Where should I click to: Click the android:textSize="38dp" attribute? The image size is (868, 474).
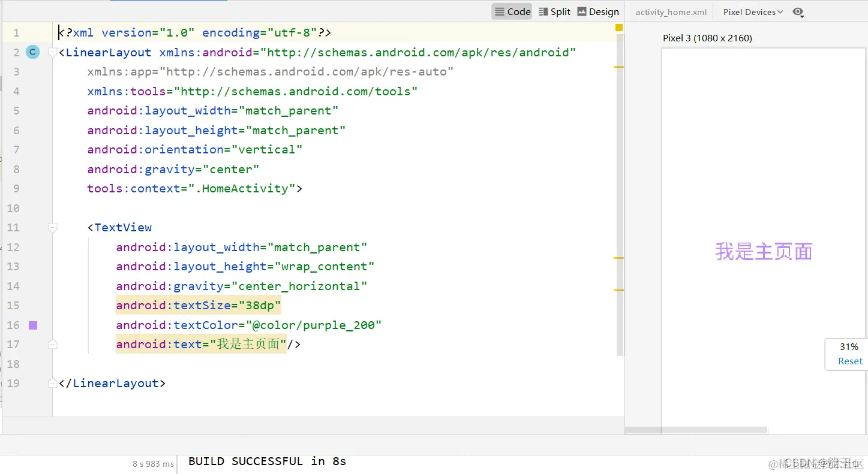[x=199, y=306]
